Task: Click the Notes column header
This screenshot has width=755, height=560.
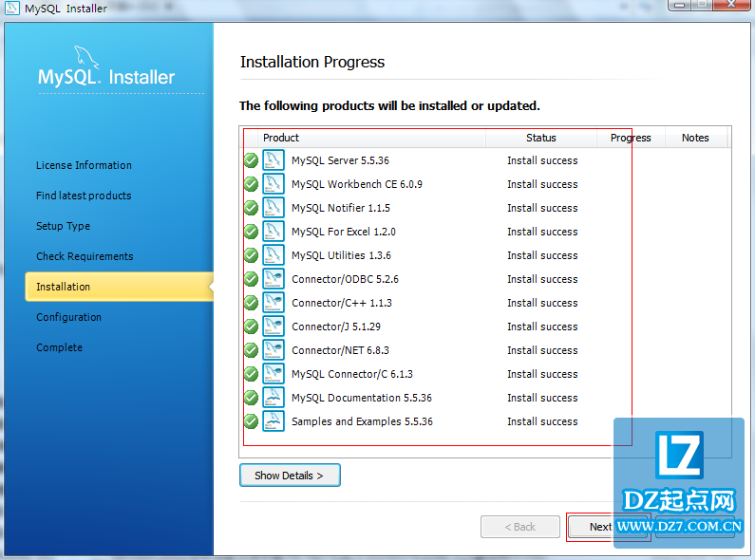Action: (x=695, y=138)
